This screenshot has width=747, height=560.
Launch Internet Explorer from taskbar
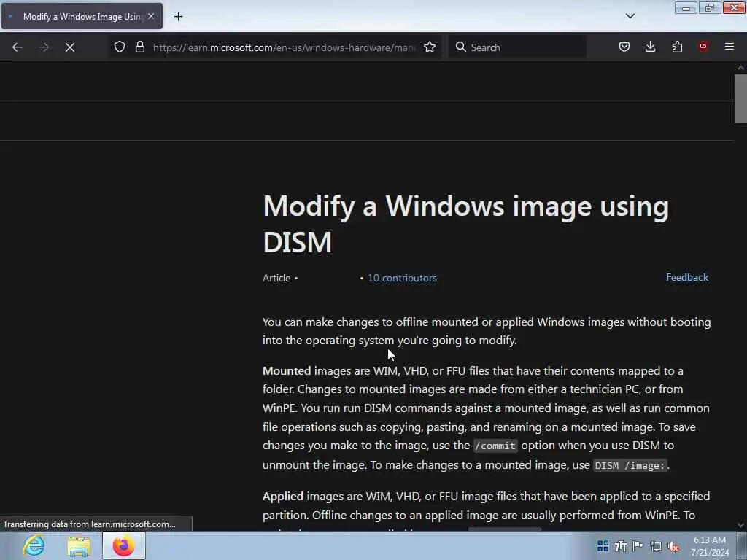point(34,545)
